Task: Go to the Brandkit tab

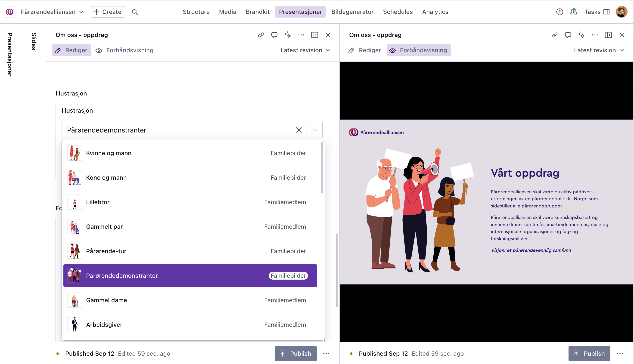Action: [x=257, y=12]
